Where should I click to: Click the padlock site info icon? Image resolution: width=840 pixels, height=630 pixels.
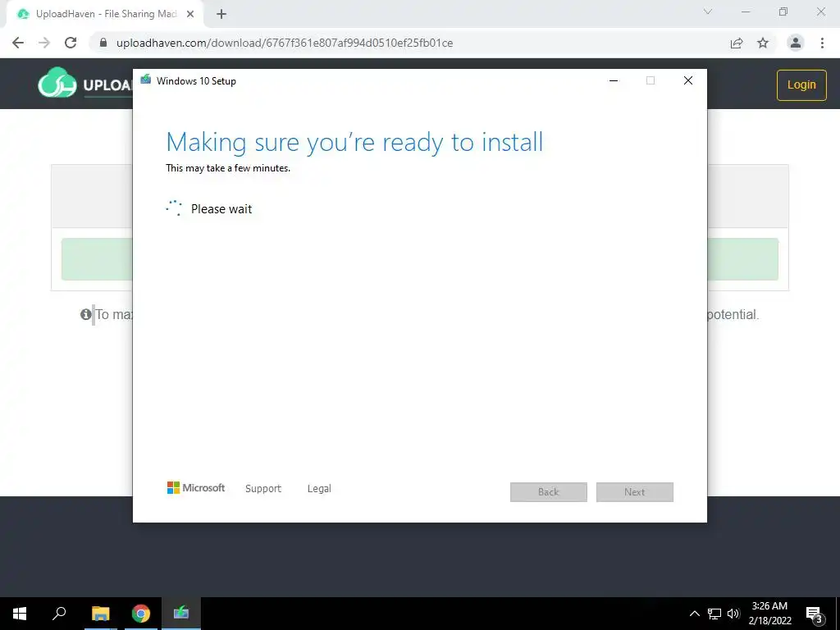tap(103, 43)
